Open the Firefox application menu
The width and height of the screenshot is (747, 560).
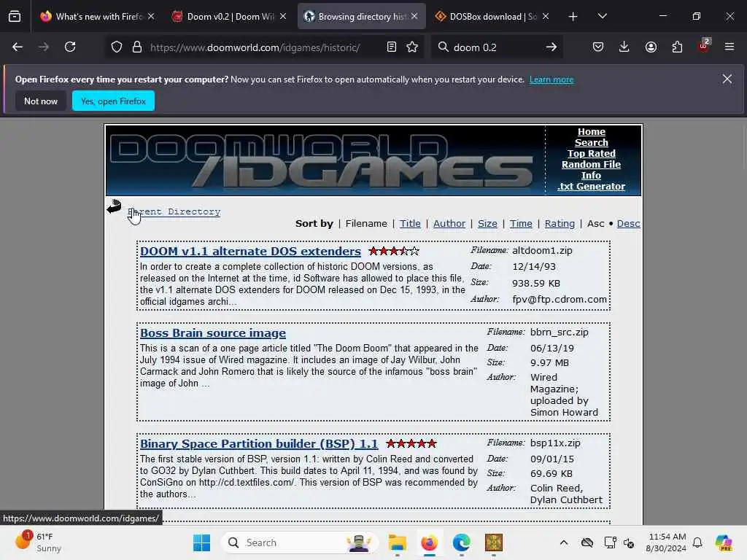(x=729, y=47)
